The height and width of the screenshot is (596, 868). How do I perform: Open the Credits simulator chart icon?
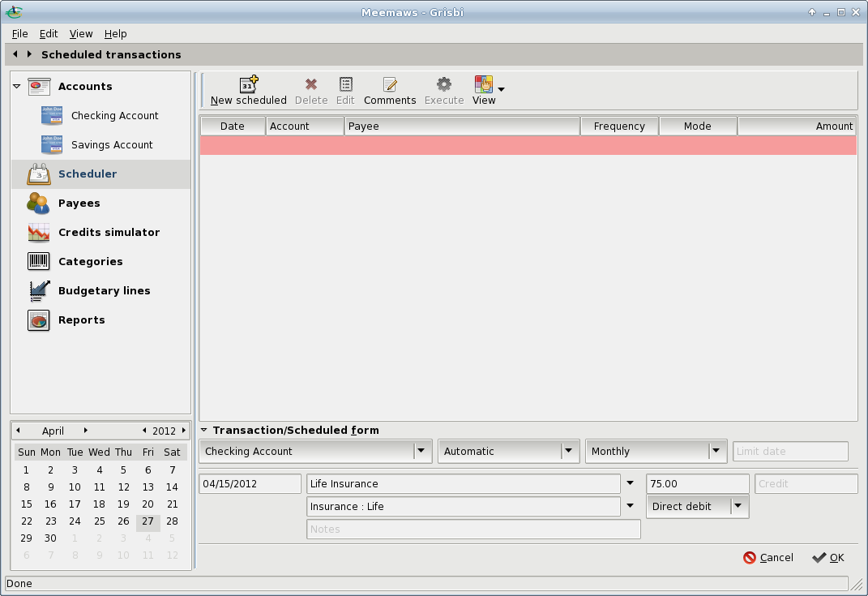[39, 233]
